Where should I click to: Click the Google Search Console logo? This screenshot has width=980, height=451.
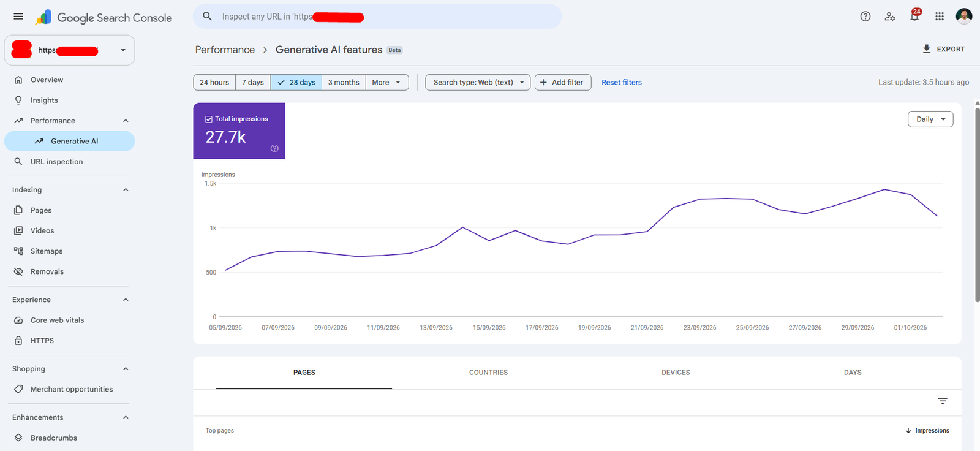point(104,17)
